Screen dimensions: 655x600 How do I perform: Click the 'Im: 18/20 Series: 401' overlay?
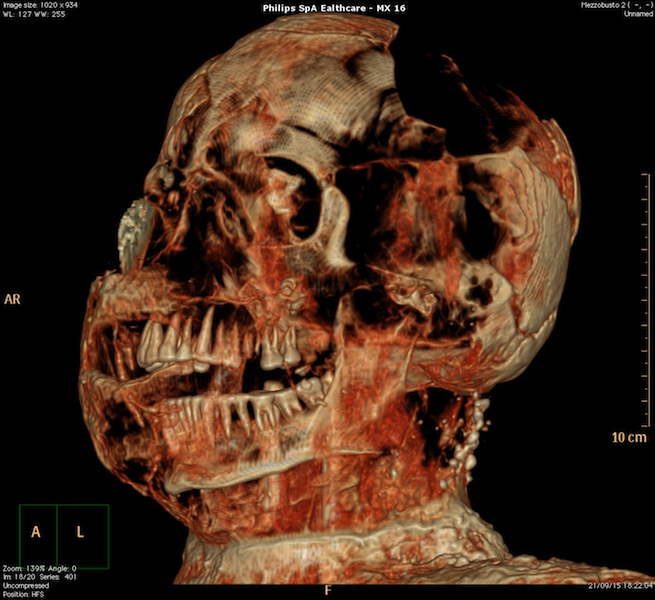[40, 576]
